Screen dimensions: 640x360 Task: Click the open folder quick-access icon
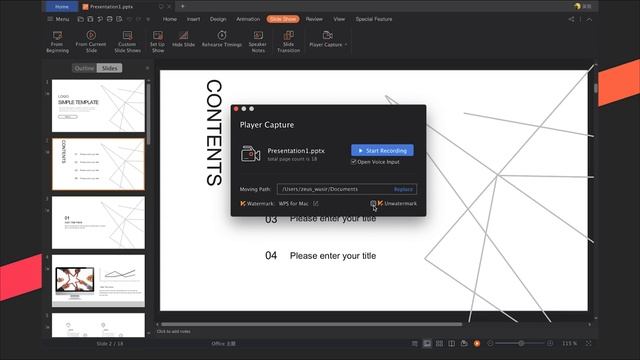pos(80,19)
